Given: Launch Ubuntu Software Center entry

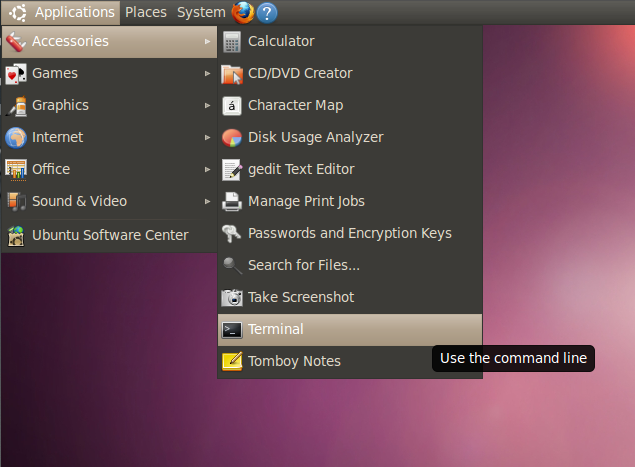Looking at the screenshot, I should click(109, 235).
